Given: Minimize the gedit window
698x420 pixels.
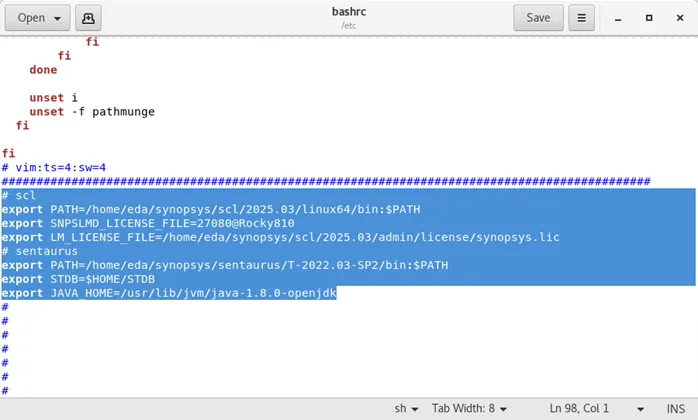Looking at the screenshot, I should [x=618, y=18].
